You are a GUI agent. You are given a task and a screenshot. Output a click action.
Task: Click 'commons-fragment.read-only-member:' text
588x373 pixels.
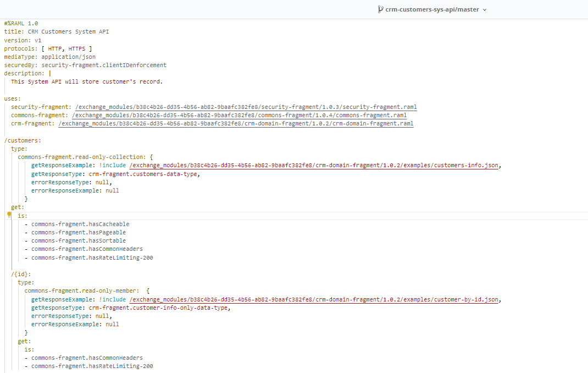pyautogui.click(x=82, y=290)
